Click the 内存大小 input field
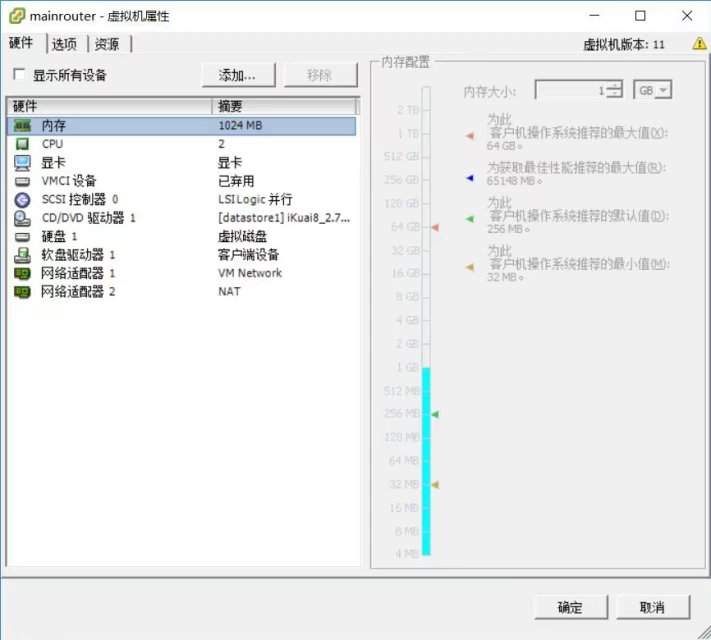 [x=571, y=90]
